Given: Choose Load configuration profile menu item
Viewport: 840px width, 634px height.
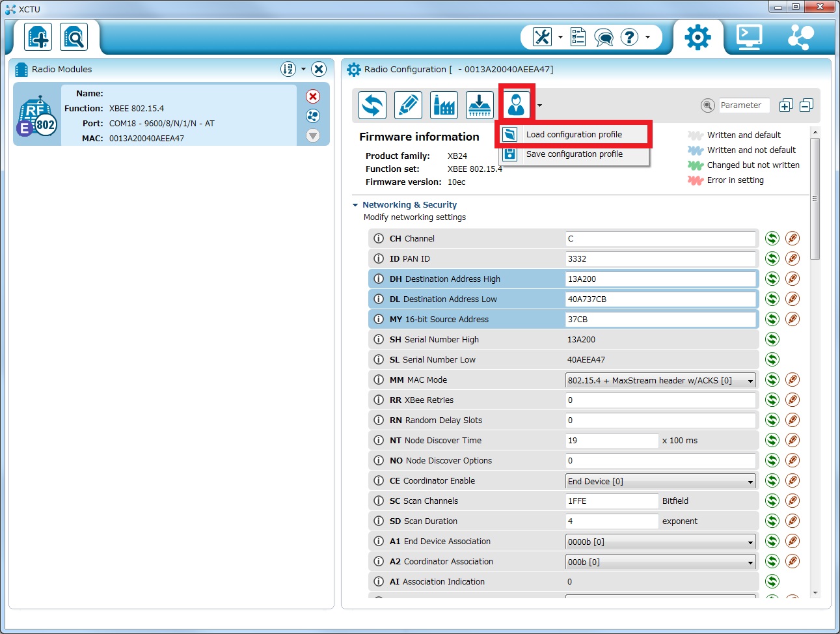Looking at the screenshot, I should point(575,134).
